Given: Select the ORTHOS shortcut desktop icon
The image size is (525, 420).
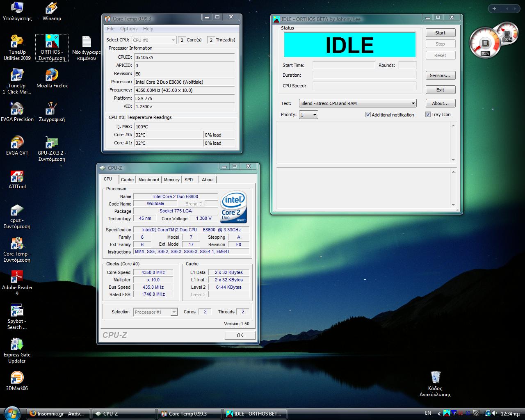Looking at the screenshot, I should point(52,48).
